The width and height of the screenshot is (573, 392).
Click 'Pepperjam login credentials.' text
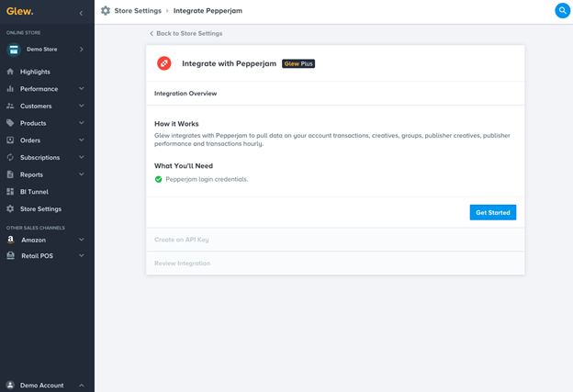coord(207,179)
